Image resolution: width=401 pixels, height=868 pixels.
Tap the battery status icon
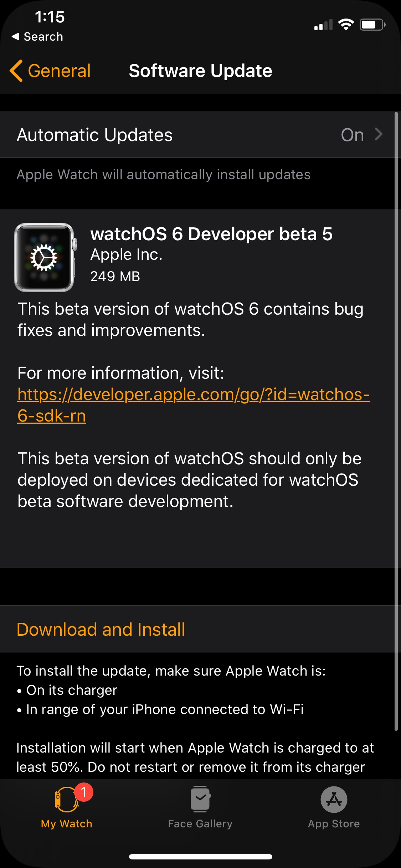point(372,25)
